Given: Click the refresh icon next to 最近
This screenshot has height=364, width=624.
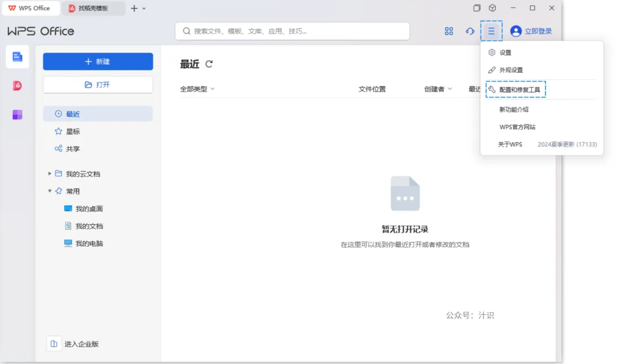Looking at the screenshot, I should (209, 64).
